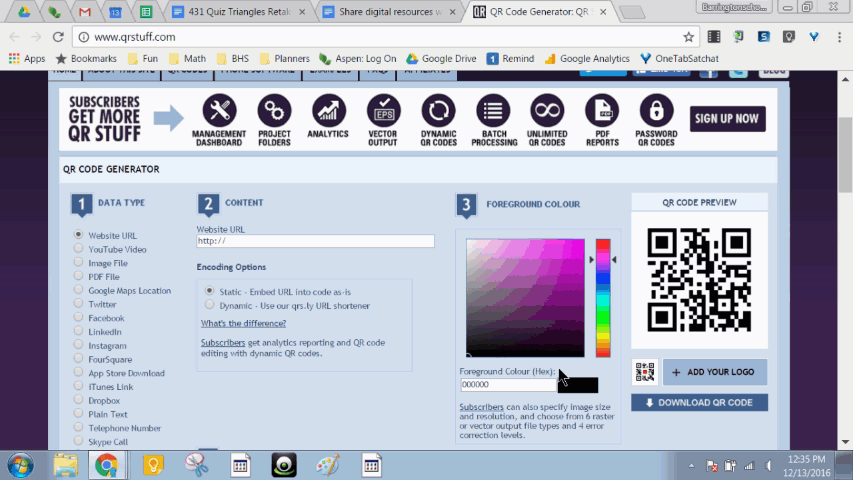Open the Google Sheets pinned tab
853x480 pixels.
pos(146,11)
